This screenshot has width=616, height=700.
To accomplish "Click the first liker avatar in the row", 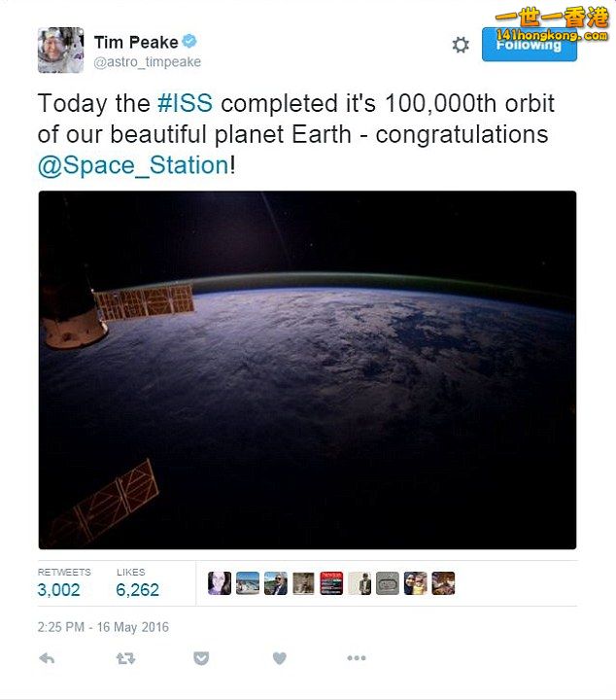I will (x=220, y=583).
